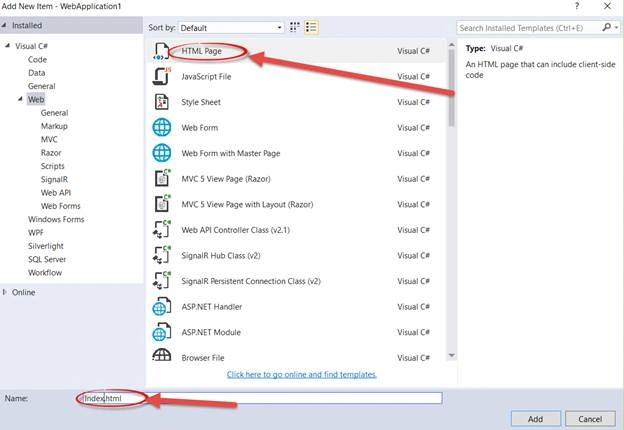624x430 pixels.
Task: Expand the Online templates section
Action: click(5, 292)
